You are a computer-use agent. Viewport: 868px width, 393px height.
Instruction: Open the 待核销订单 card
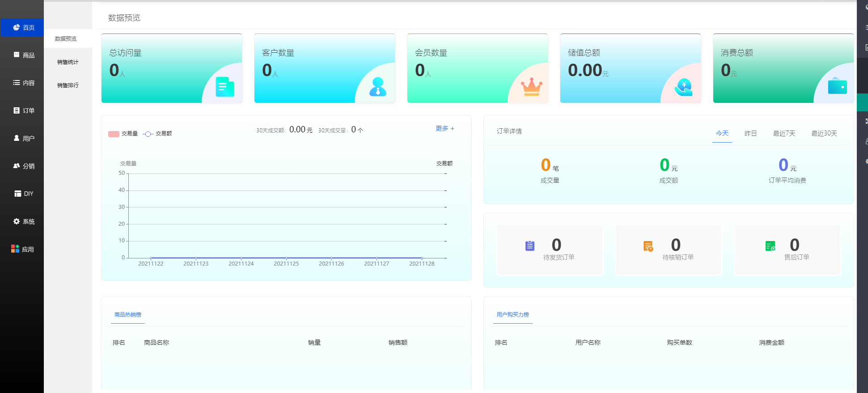(669, 250)
